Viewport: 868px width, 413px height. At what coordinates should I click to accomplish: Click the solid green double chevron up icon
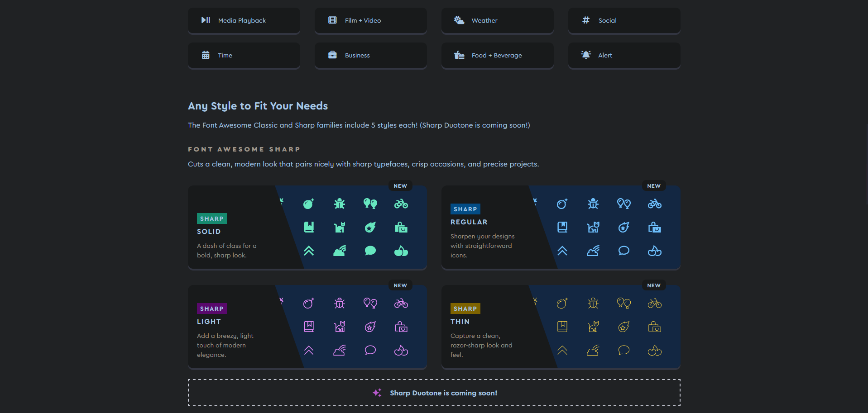[x=308, y=251]
